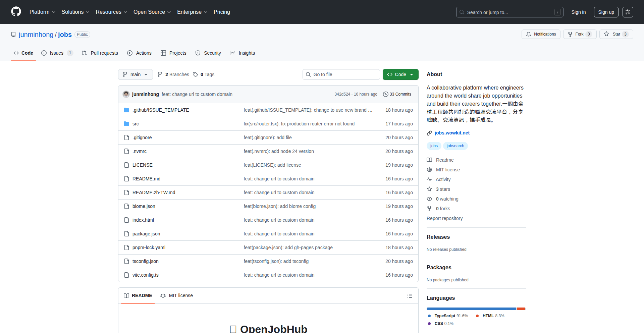This screenshot has width=644, height=333.
Task: Select the Code repository tab
Action: click(x=23, y=53)
